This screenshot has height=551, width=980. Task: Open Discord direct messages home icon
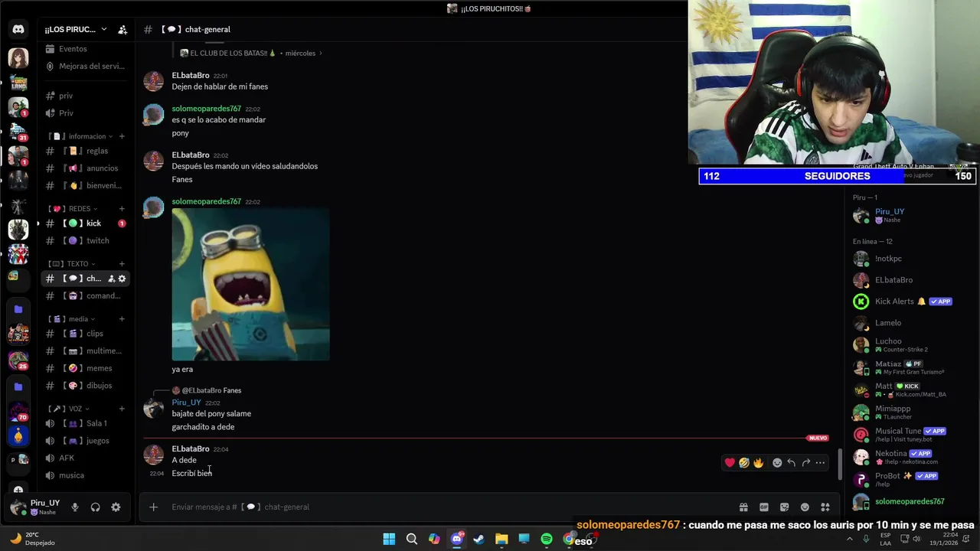pos(18,29)
